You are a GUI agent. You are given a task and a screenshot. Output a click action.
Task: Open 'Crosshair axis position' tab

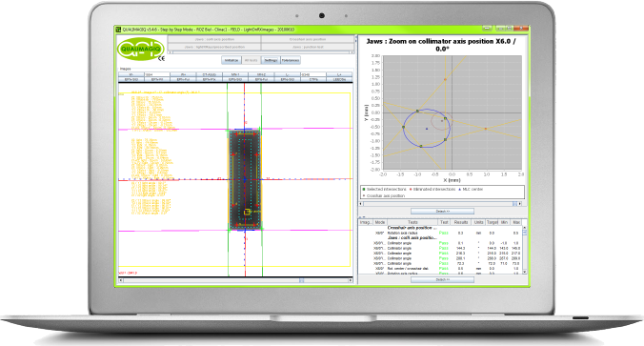[308, 39]
